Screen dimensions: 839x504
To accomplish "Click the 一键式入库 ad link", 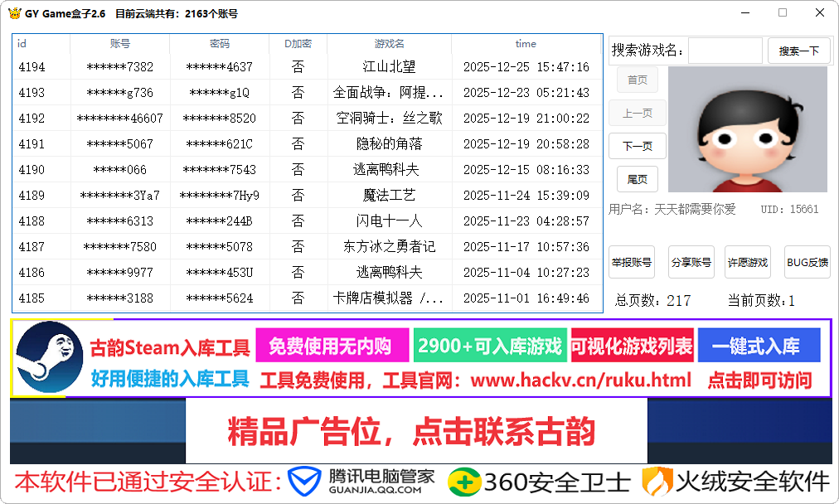I will point(760,345).
